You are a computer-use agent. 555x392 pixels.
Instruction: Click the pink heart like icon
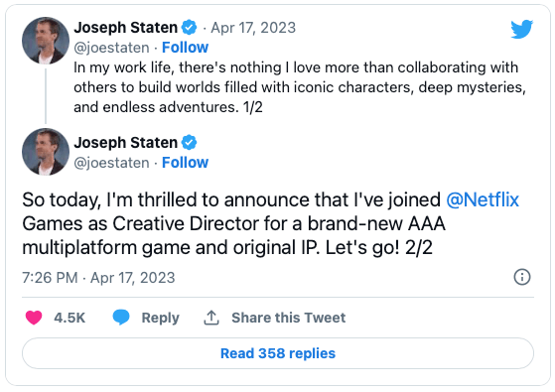click(x=34, y=318)
